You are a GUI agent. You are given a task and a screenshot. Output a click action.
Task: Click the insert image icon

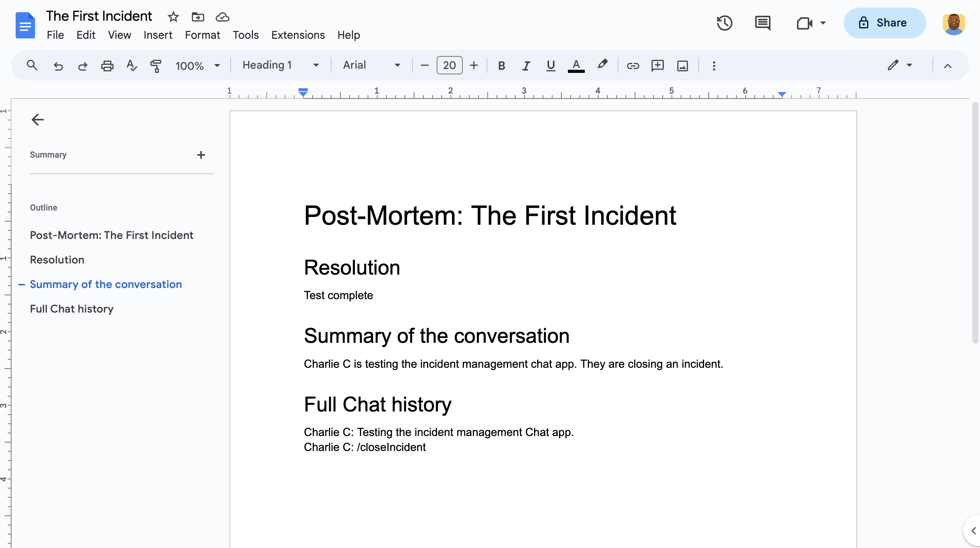click(x=682, y=65)
